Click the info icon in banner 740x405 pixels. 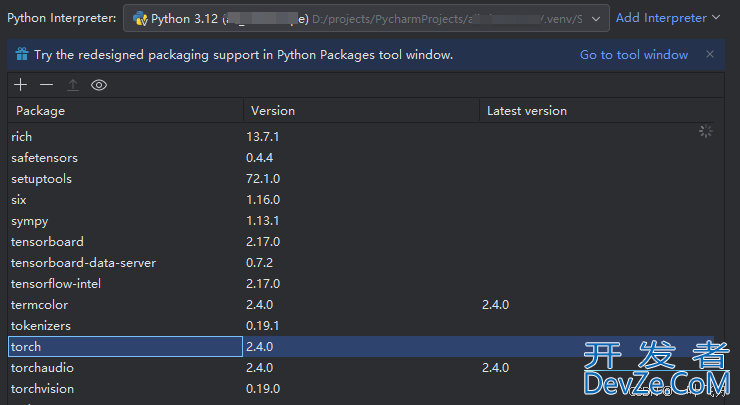[x=21, y=55]
